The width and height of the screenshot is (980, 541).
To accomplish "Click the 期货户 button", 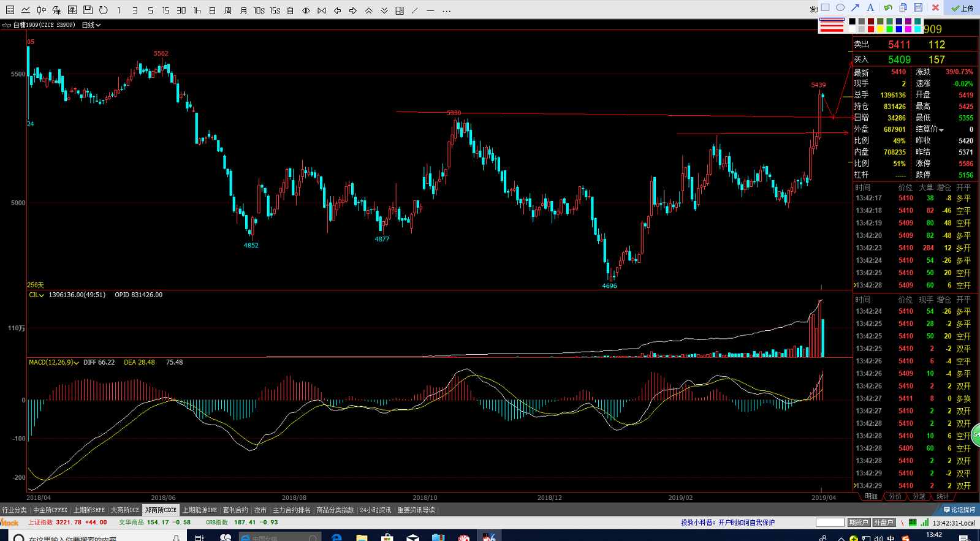I will tap(858, 523).
